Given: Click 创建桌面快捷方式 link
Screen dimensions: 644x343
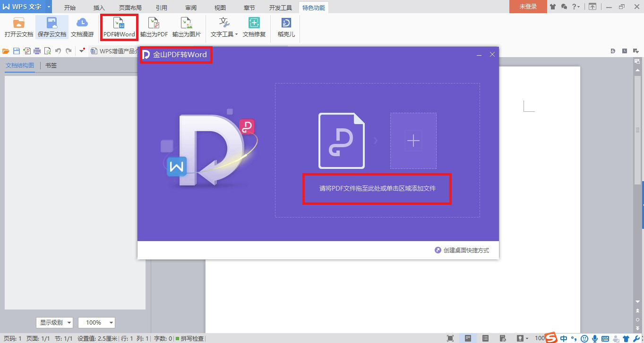Looking at the screenshot, I should click(x=462, y=251).
